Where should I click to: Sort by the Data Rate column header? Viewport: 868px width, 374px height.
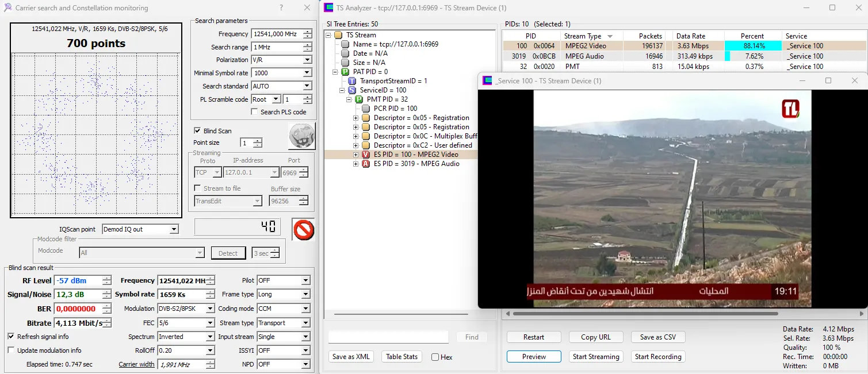690,36
